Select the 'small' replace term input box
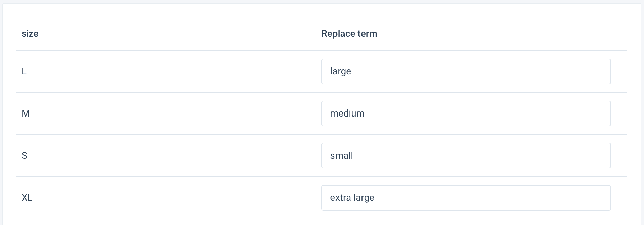Viewport: 644px width, 225px height. pos(466,156)
